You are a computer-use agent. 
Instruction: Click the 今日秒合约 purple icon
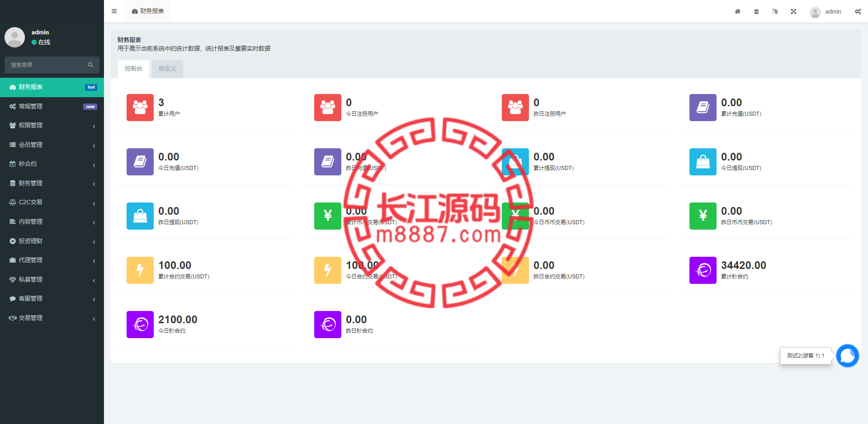tap(140, 325)
